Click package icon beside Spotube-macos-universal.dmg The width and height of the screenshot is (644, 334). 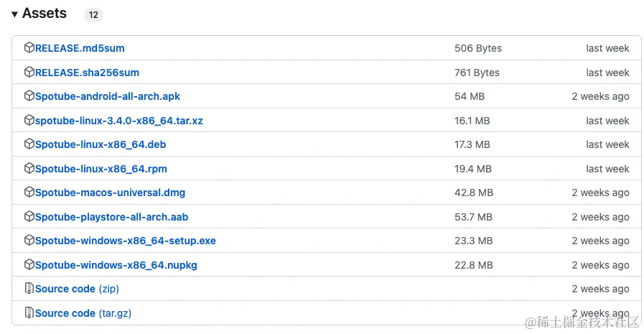[29, 192]
